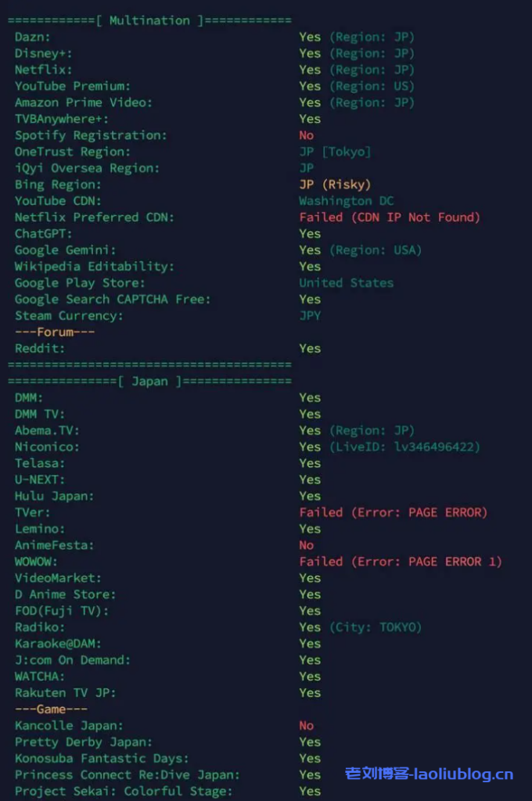The width and height of the screenshot is (532, 801).
Task: Click the Google Gemini label
Action: 65,250
